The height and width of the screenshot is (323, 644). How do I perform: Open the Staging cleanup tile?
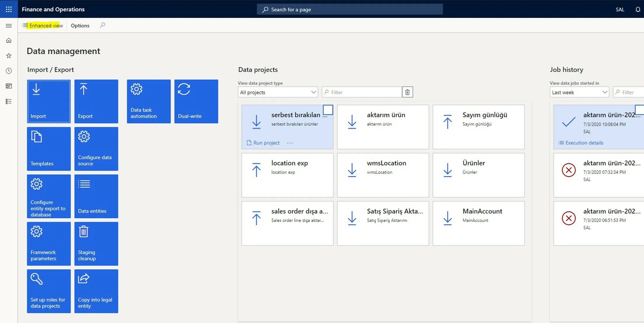(x=96, y=244)
